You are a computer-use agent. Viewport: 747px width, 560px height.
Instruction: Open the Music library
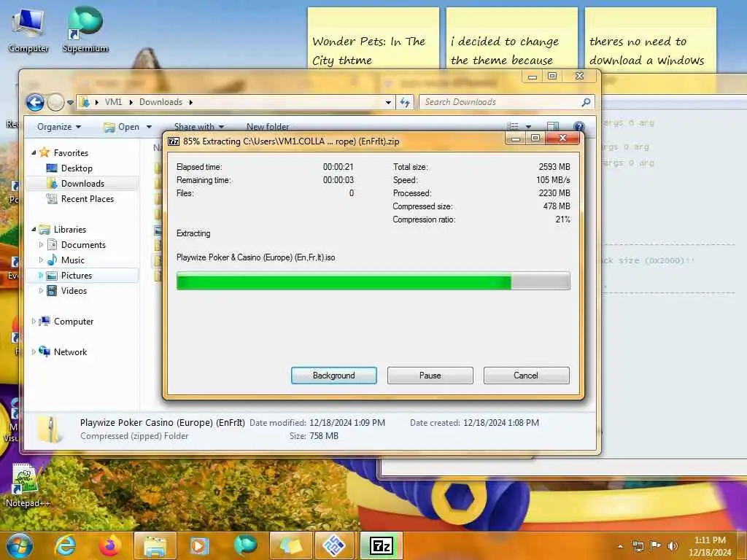72,260
